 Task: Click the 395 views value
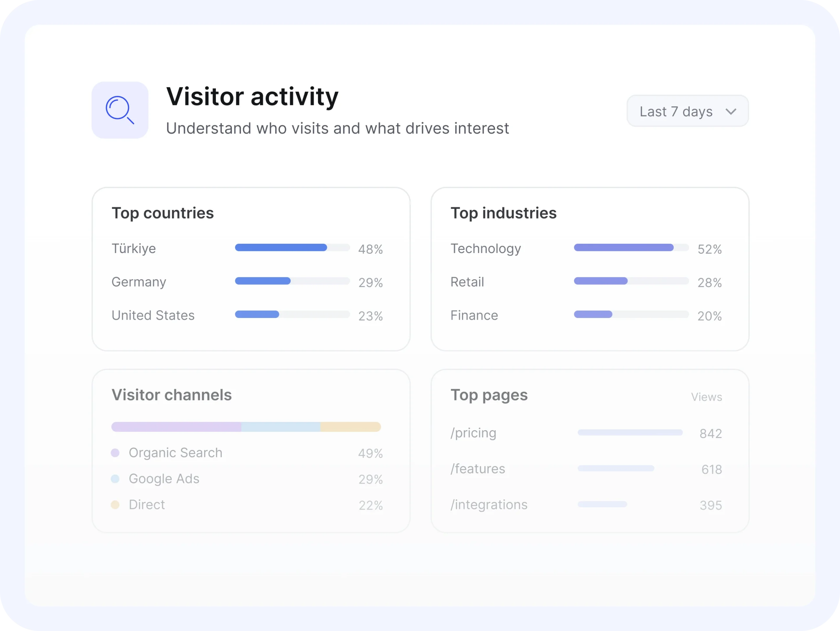point(711,505)
